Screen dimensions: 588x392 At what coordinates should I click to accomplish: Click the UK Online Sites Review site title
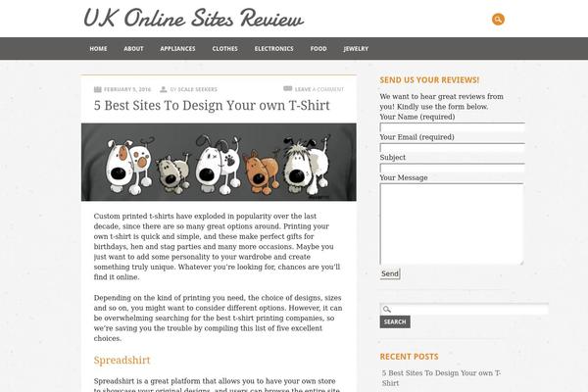193,18
